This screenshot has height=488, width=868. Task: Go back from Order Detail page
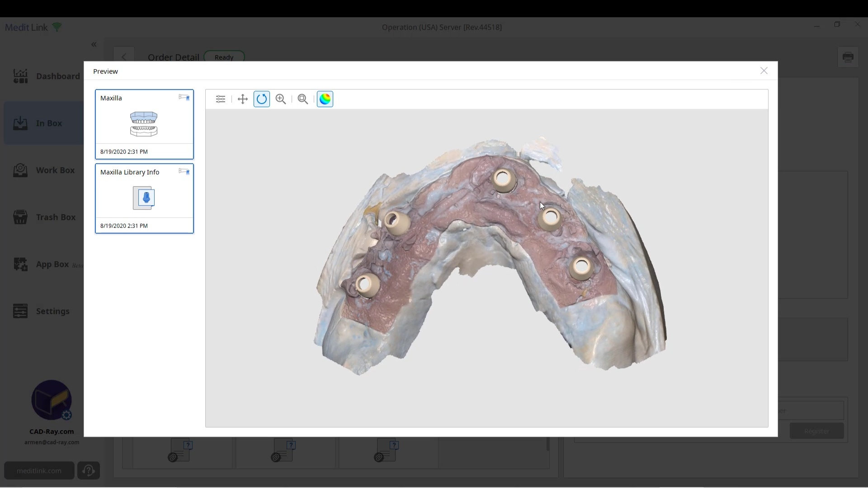coord(124,57)
